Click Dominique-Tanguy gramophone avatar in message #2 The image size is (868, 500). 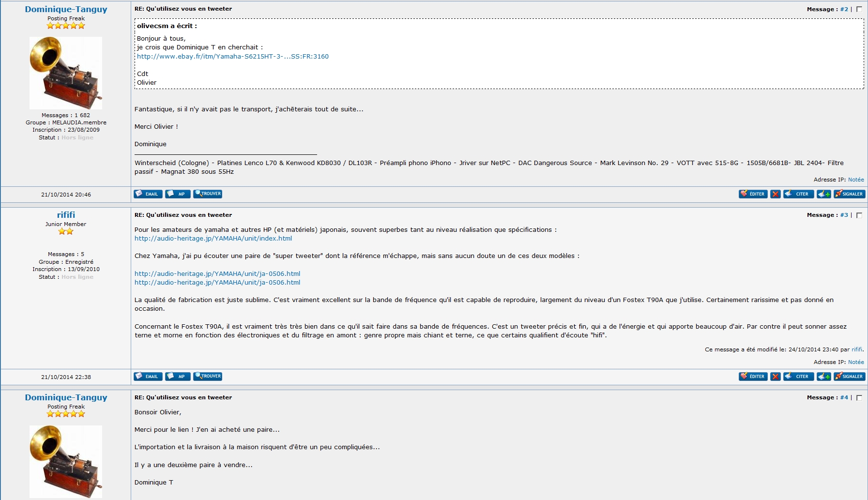point(66,73)
